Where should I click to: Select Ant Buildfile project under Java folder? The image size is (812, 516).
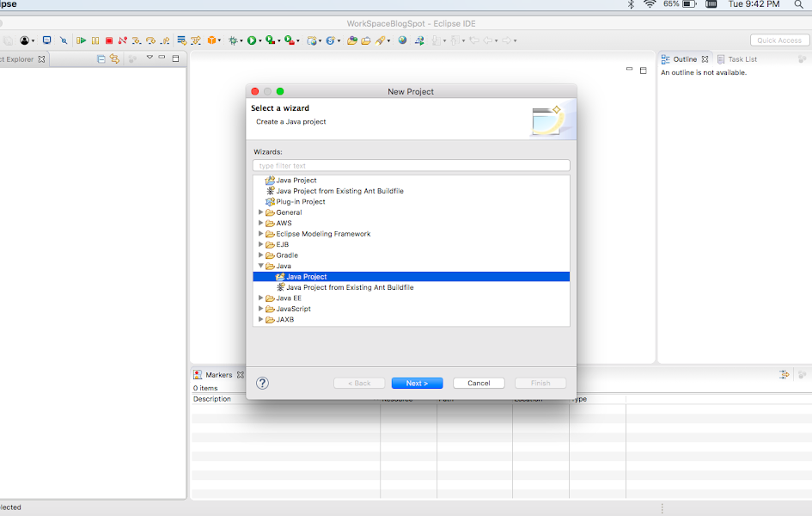coord(345,287)
